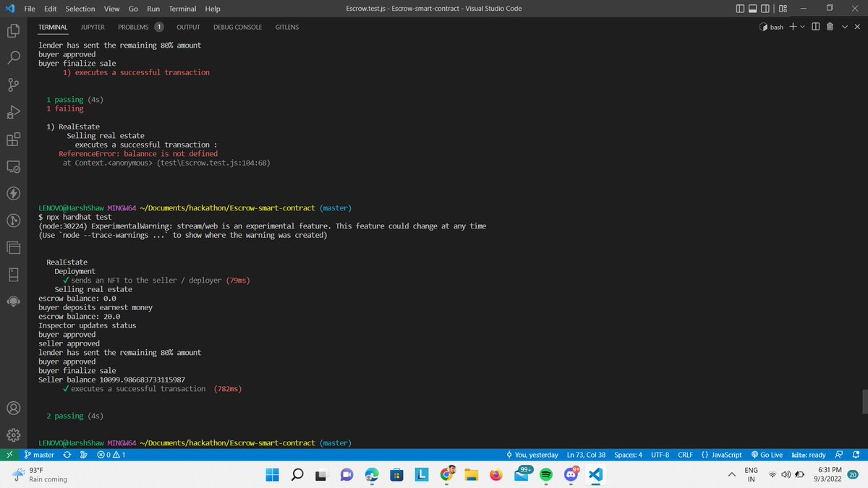The height and width of the screenshot is (488, 868).
Task: Create a new terminal with plus icon
Action: (x=793, y=27)
